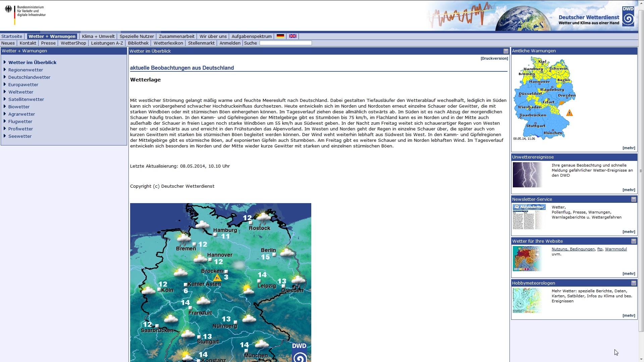Focus the Suche search field
644x362 pixels.
(x=286, y=43)
